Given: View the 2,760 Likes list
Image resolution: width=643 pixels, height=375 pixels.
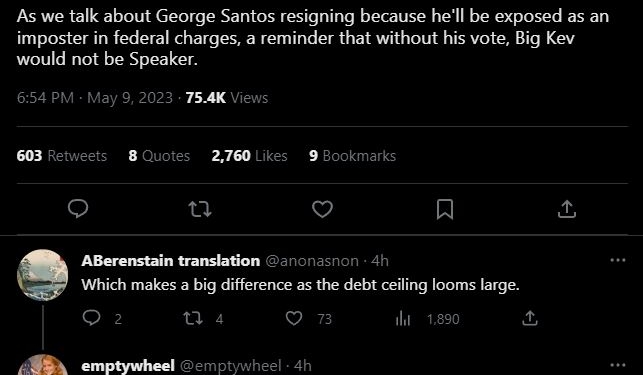Looking at the screenshot, I should [x=249, y=156].
